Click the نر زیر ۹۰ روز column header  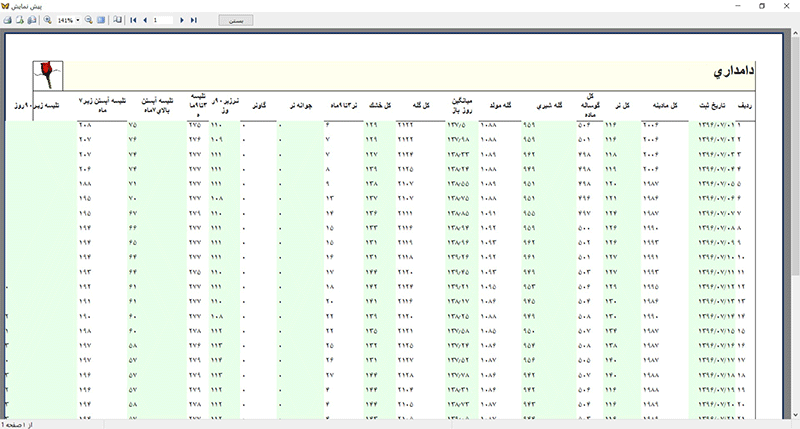pyautogui.click(x=225, y=106)
